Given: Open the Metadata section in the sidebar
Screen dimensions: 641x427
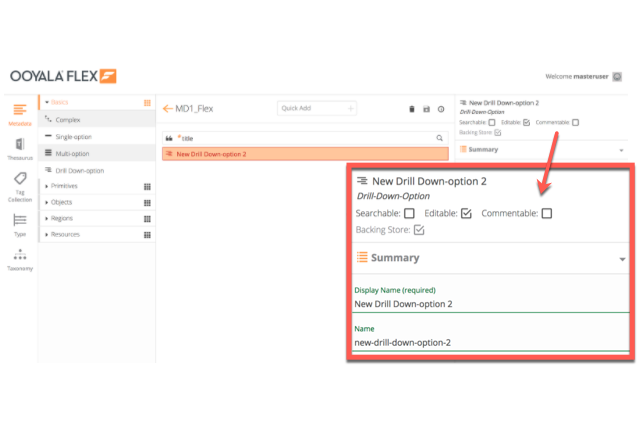Looking at the screenshot, I should coord(19,115).
